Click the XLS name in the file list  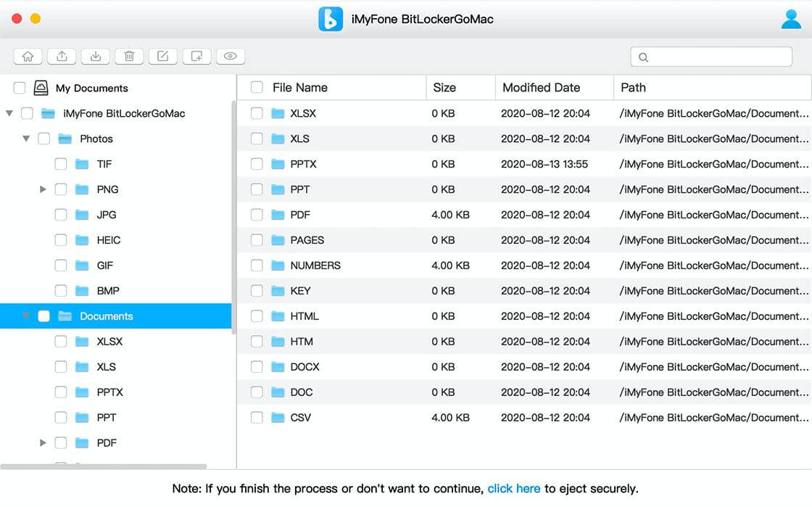pos(300,139)
